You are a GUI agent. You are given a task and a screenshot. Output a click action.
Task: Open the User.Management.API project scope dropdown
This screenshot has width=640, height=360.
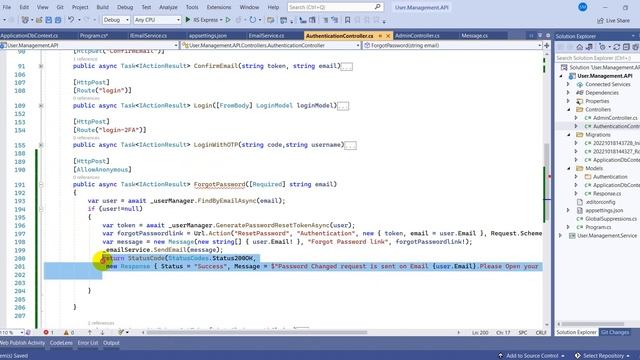click(89, 45)
